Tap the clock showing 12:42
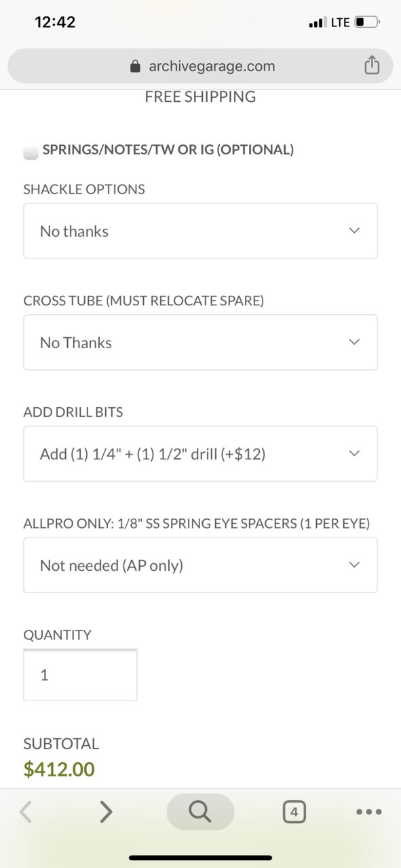This screenshot has height=868, width=401. point(55,22)
